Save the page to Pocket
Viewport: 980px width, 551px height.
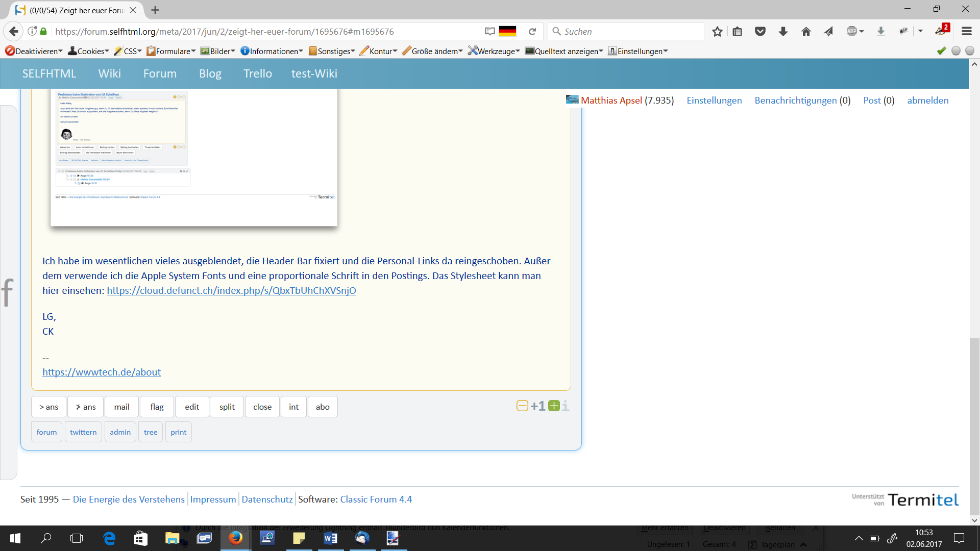(760, 31)
